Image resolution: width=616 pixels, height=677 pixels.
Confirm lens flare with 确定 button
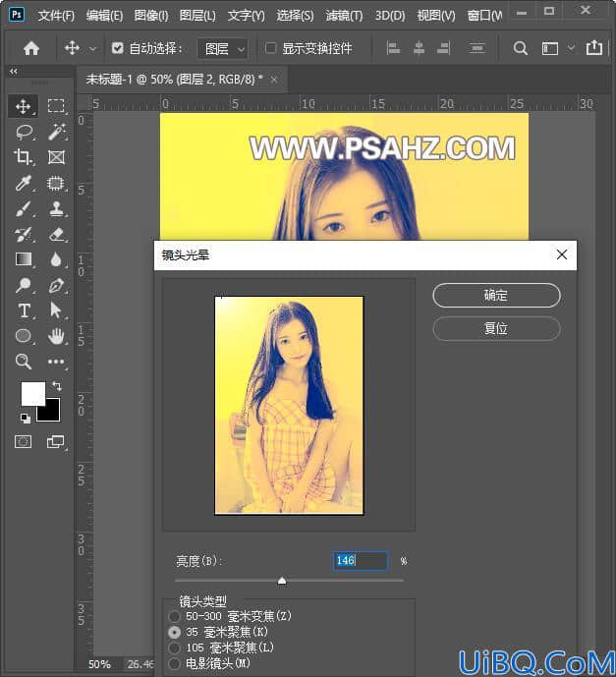coord(496,296)
